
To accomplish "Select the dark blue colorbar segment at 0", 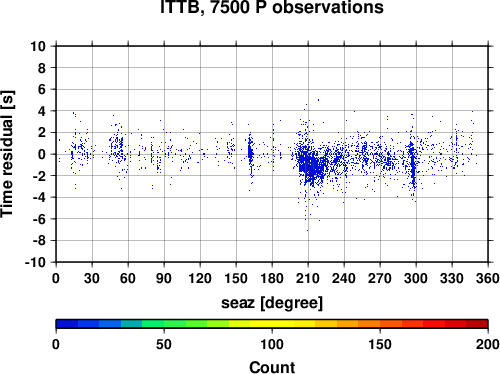I will point(67,324).
